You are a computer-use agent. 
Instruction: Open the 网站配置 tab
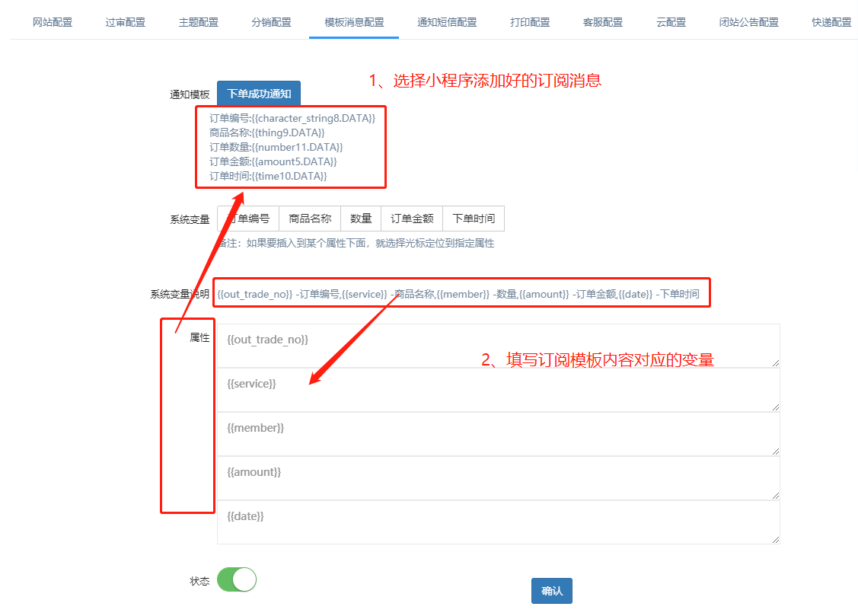pyautogui.click(x=52, y=22)
